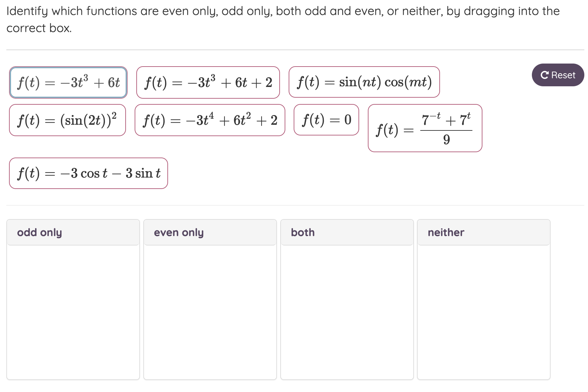The width and height of the screenshot is (588, 392).
Task: Select the f(t) = −3cos t − 3sin t tile
Action: tap(88, 173)
